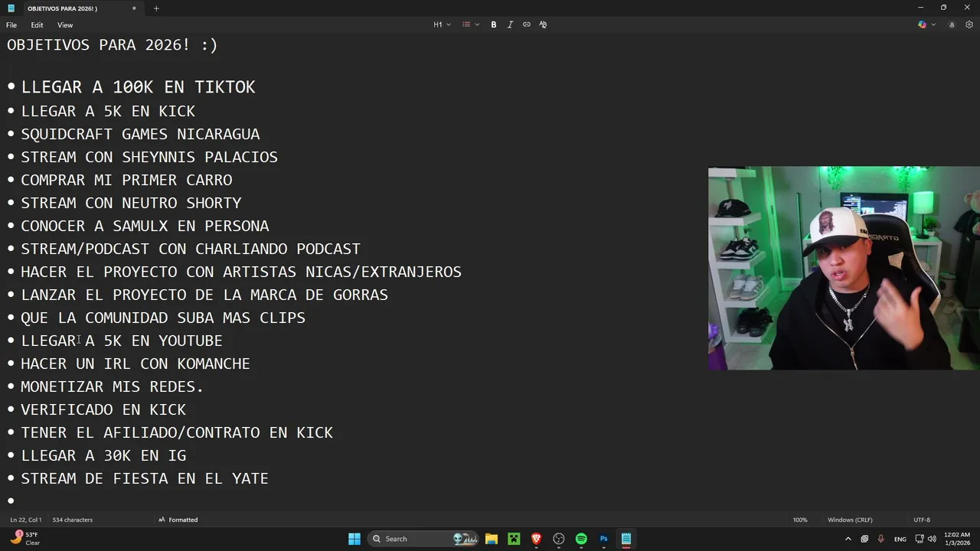980x551 pixels.
Task: Click the line STREAM CON NEUTRO SHORTY
Action: (x=131, y=203)
